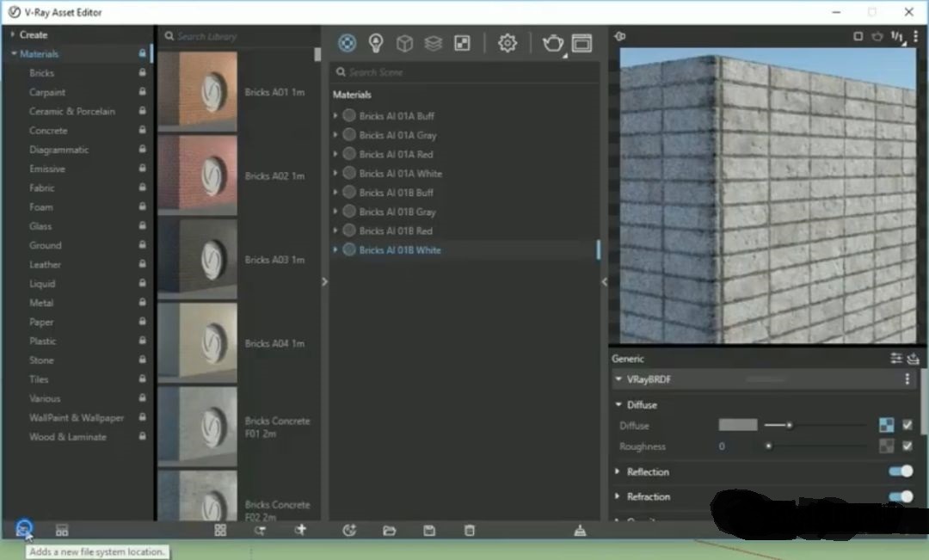Screen dimensions: 929x560
Task: Click Diffuse texture map slot button
Action: pos(887,425)
